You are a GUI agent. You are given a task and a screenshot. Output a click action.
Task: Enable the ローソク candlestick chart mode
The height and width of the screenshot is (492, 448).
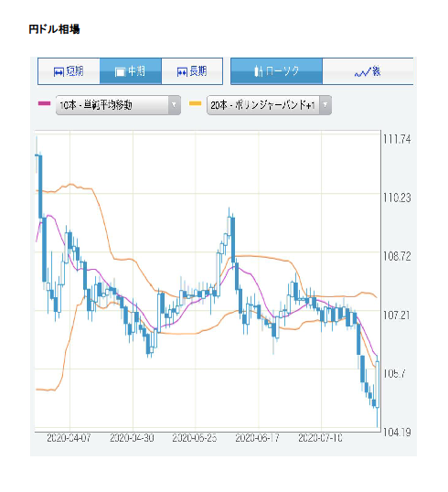pyautogui.click(x=277, y=71)
